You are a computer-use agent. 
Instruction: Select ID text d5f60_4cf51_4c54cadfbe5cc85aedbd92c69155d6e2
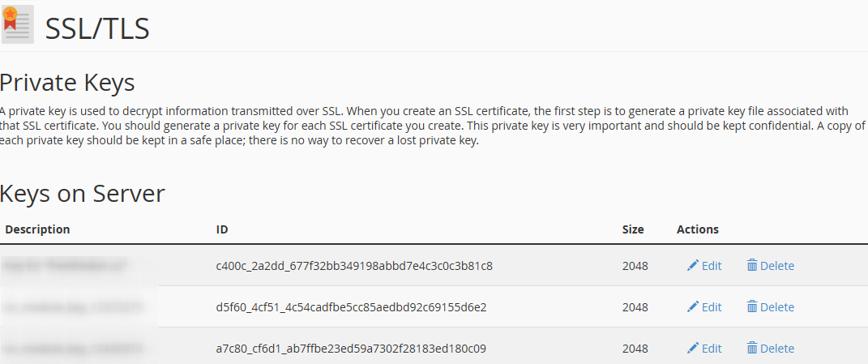pyautogui.click(x=351, y=307)
